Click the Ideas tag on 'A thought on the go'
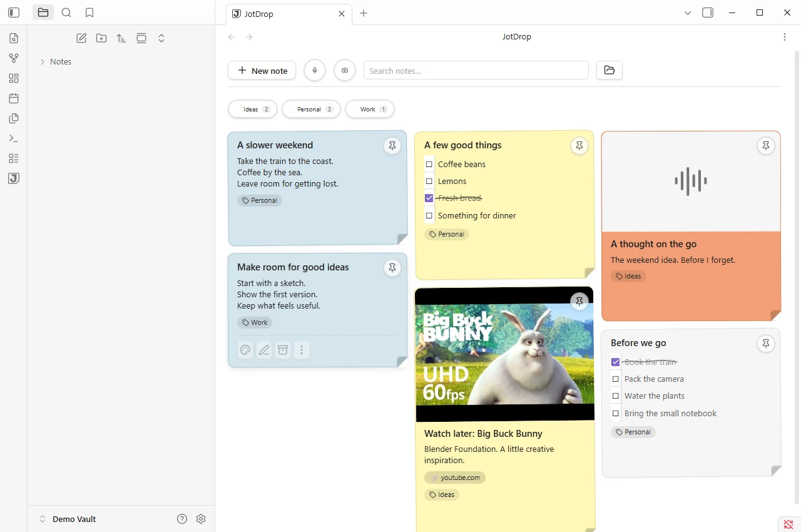The height and width of the screenshot is (532, 801). pos(628,276)
